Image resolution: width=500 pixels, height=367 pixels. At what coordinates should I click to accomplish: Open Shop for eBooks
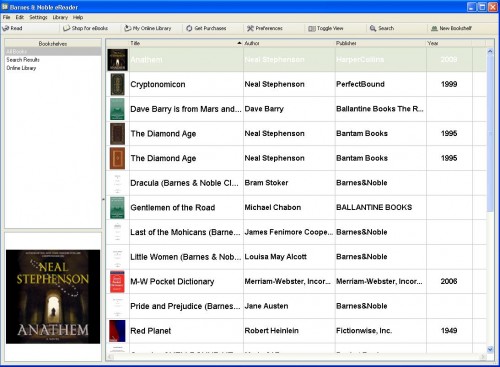pos(86,28)
